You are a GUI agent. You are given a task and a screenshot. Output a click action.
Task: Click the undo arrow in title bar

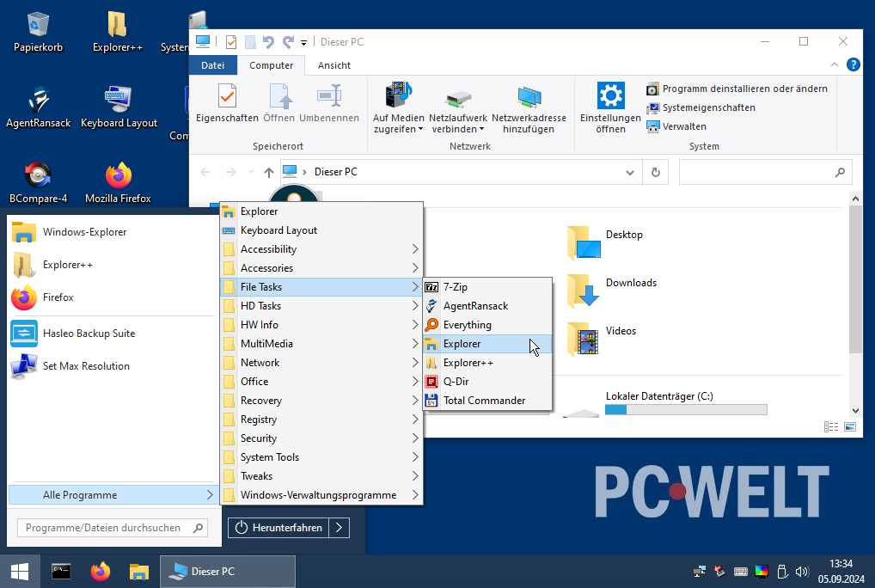tap(268, 42)
